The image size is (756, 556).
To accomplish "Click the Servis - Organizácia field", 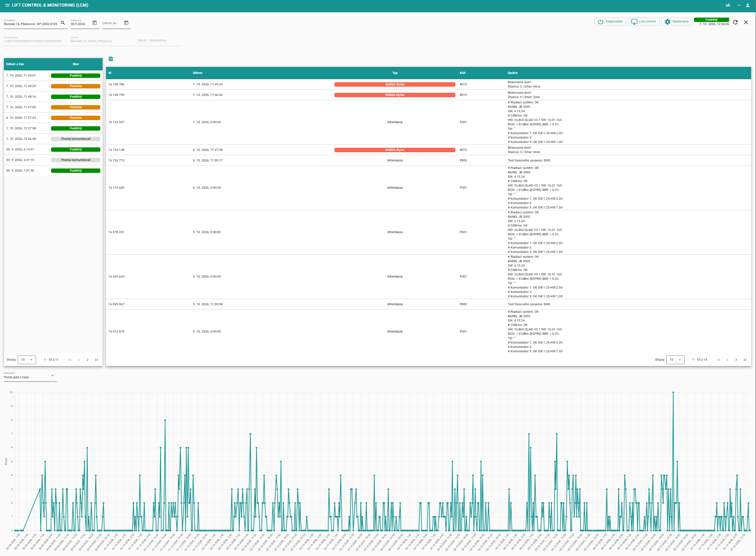I will tap(159, 40).
